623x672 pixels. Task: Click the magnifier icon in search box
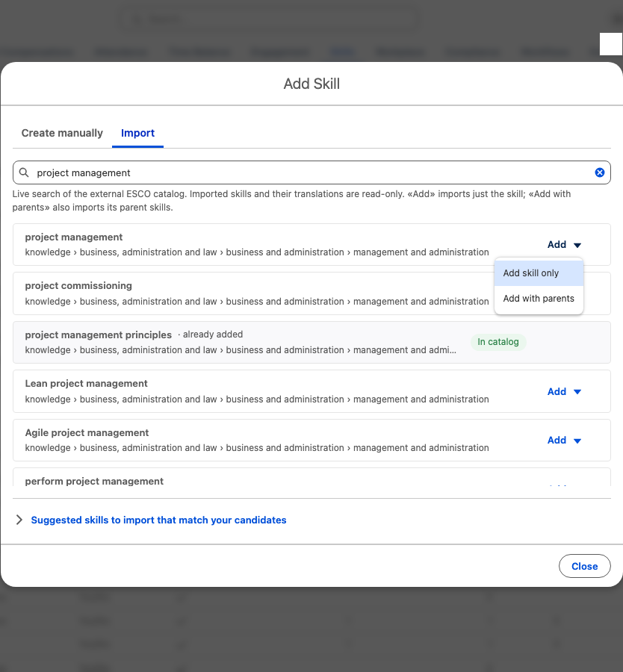click(x=24, y=172)
